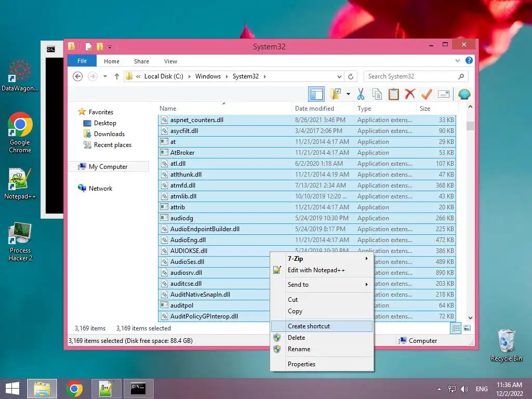Choose Properties in the context menu
Screen dimensions: 532x399
point(322,364)
